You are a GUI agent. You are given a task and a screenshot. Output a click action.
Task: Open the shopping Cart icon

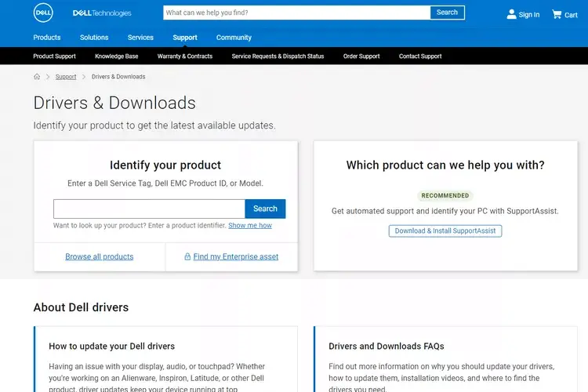pos(557,14)
